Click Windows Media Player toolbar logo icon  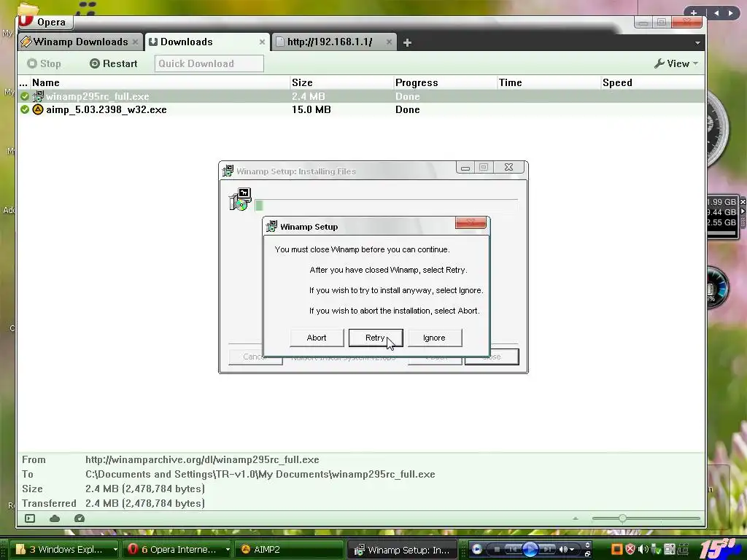click(x=477, y=550)
